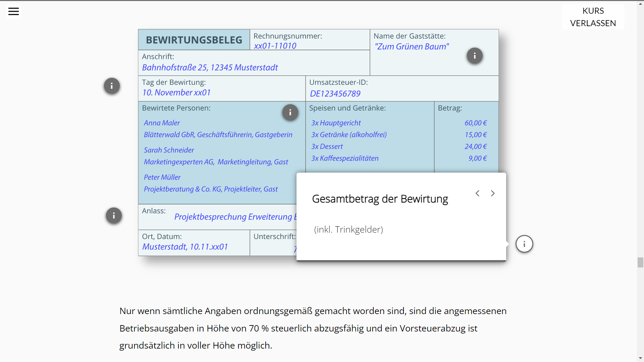Toggle the active Gesamtbetrag info hotspot
The width and height of the screenshot is (644, 362).
(x=524, y=244)
